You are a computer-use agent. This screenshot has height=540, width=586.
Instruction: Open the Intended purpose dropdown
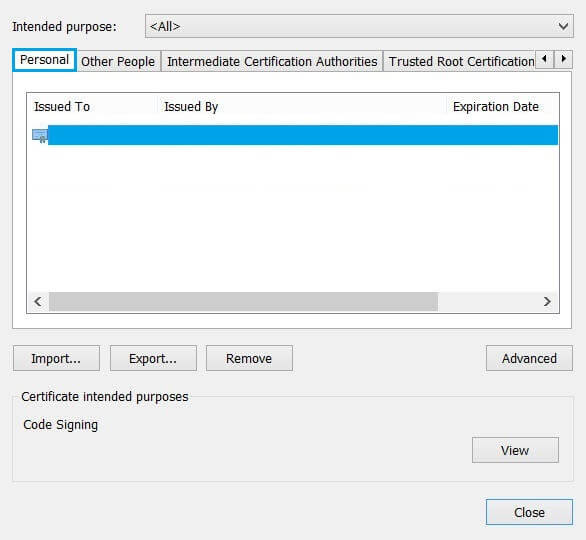pyautogui.click(x=359, y=26)
